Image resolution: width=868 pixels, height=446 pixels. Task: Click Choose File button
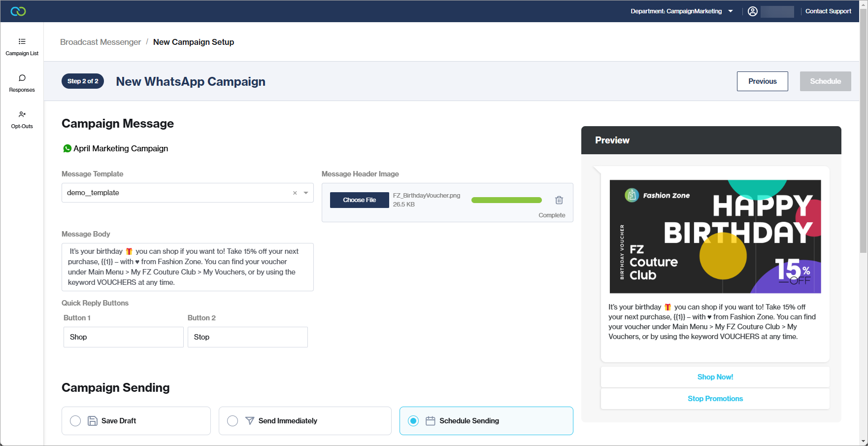pos(359,200)
